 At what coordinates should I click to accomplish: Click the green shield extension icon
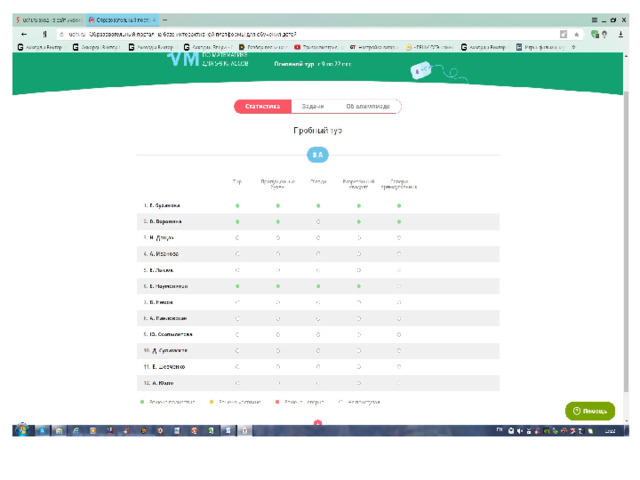click(x=595, y=35)
